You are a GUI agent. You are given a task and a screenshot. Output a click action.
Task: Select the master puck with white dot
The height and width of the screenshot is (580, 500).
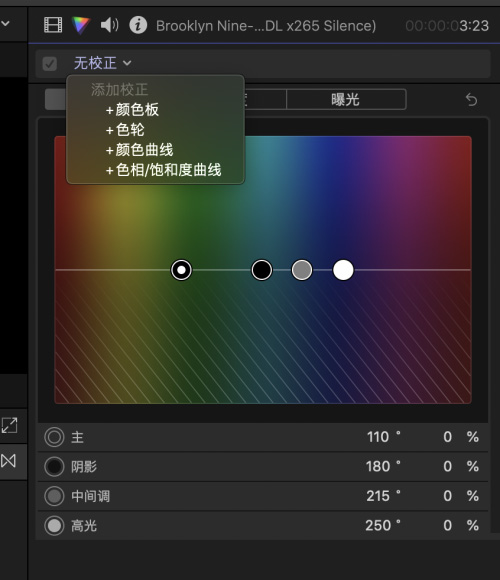point(181,270)
